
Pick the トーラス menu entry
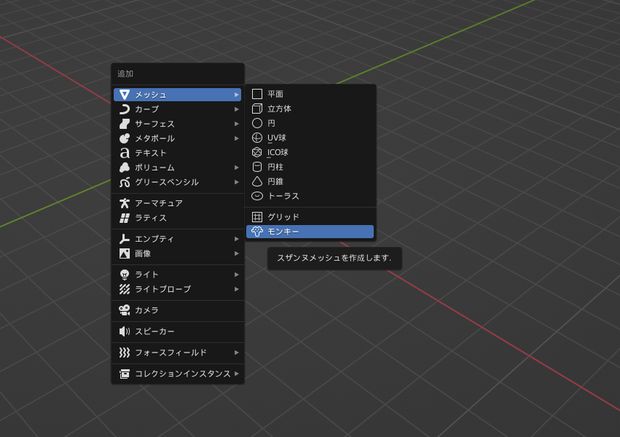pyautogui.click(x=310, y=196)
